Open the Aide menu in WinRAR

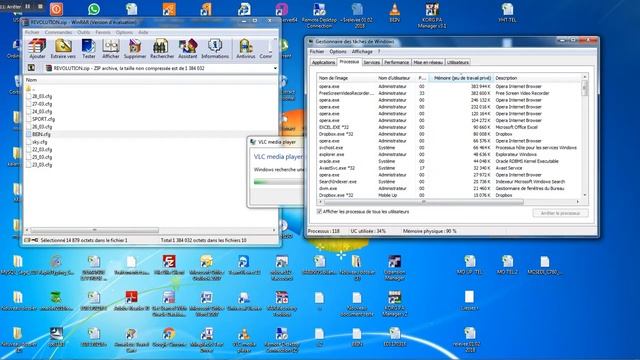pos(143,32)
